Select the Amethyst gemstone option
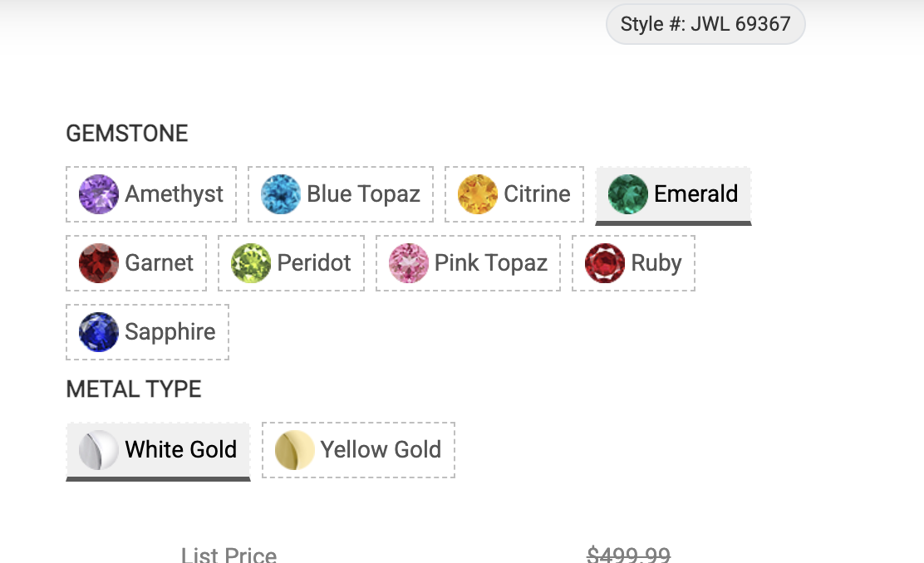Viewport: 924px width, 563px height. [174, 194]
